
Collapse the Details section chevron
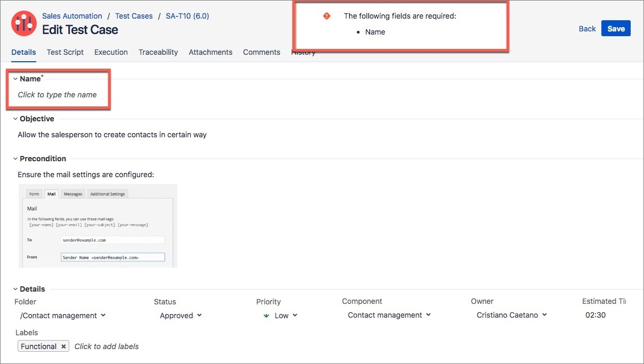(x=15, y=289)
